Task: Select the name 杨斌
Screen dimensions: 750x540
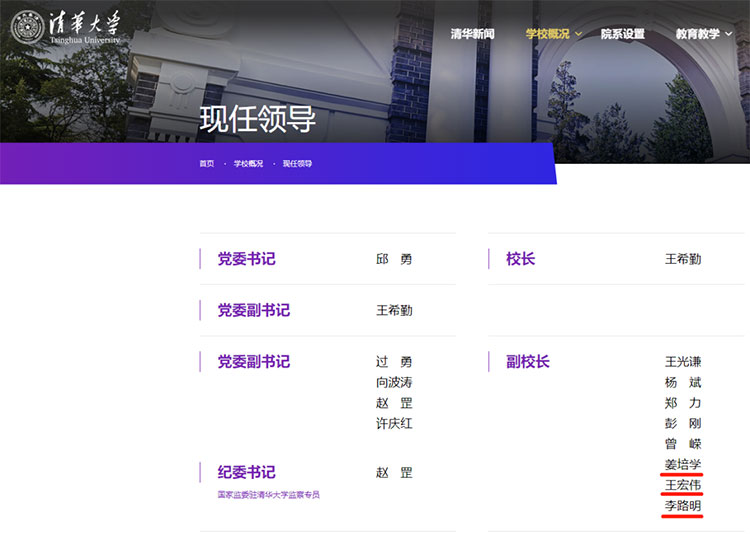Action: pyautogui.click(x=683, y=382)
